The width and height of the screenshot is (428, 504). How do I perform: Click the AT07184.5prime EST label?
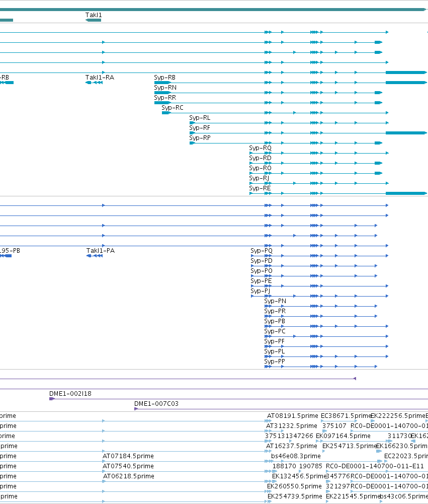coord(128,456)
